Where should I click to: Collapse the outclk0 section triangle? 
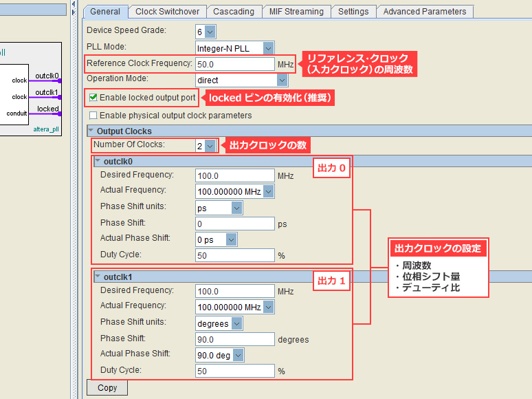(98, 162)
